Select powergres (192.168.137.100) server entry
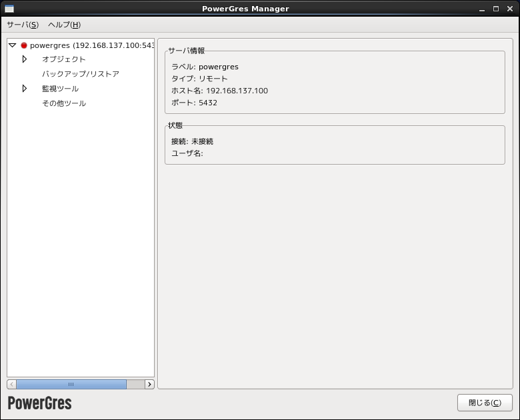The height and width of the screenshot is (420, 520). pos(92,45)
